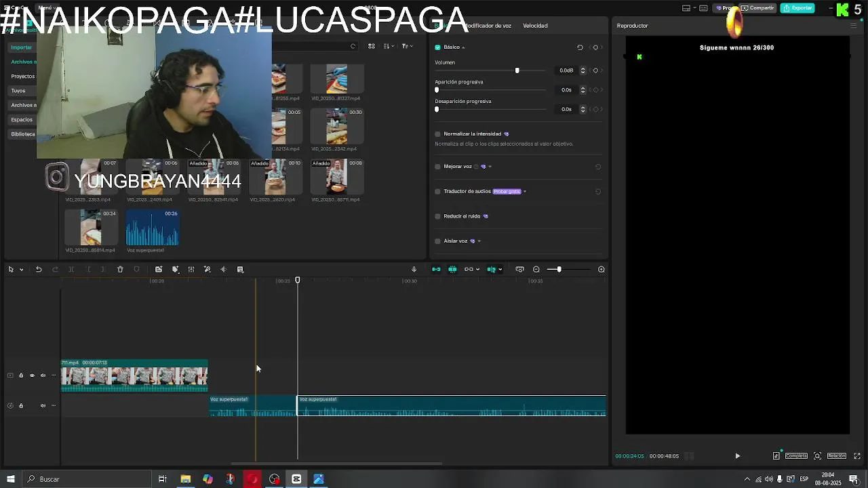868x488 pixels.
Task: Select the pointer tool in timeline toolbar
Action: (11, 270)
